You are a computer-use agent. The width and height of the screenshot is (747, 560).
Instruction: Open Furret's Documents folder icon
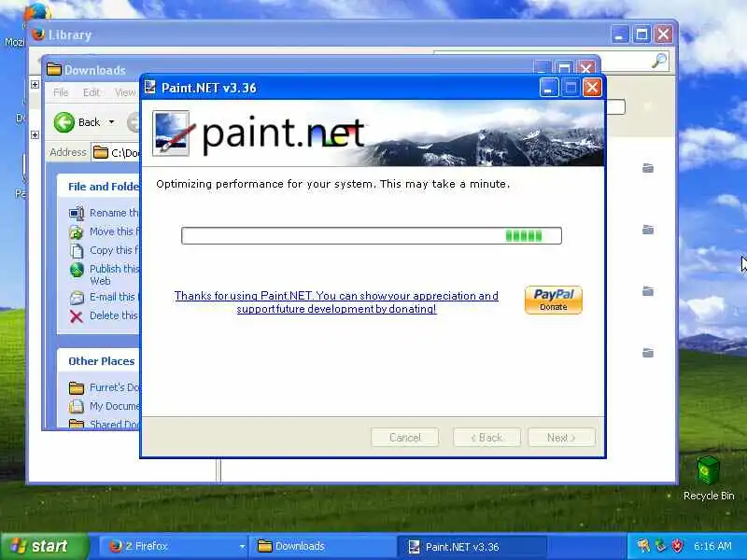(77, 388)
